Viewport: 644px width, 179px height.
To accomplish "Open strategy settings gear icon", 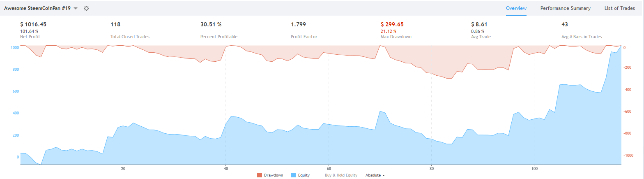I will (86, 8).
